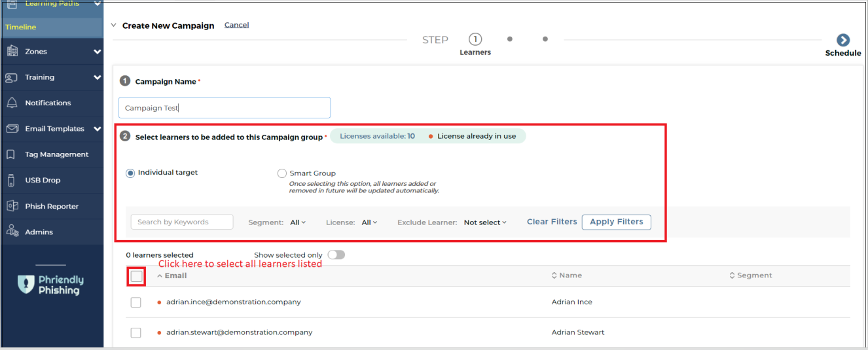Image resolution: width=868 pixels, height=350 pixels.
Task: Check the select-all learners checkbox
Action: click(x=136, y=277)
